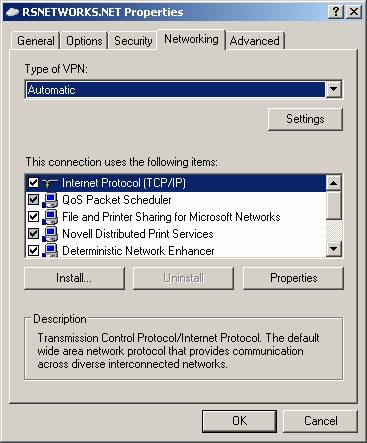The image size is (367, 443).
Task: Disable File and Printer Sharing checkbox
Action: (33, 217)
